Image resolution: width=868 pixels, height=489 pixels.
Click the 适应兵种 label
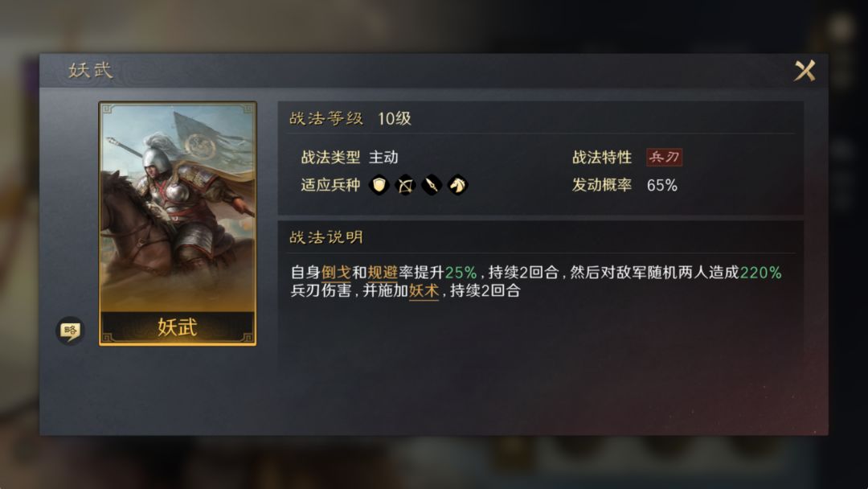[x=330, y=185]
